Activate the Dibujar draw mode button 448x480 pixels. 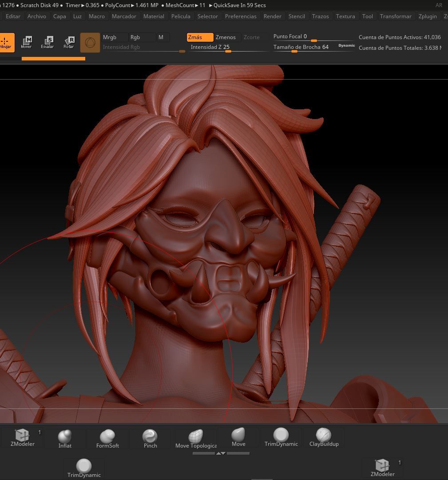(x=6, y=43)
